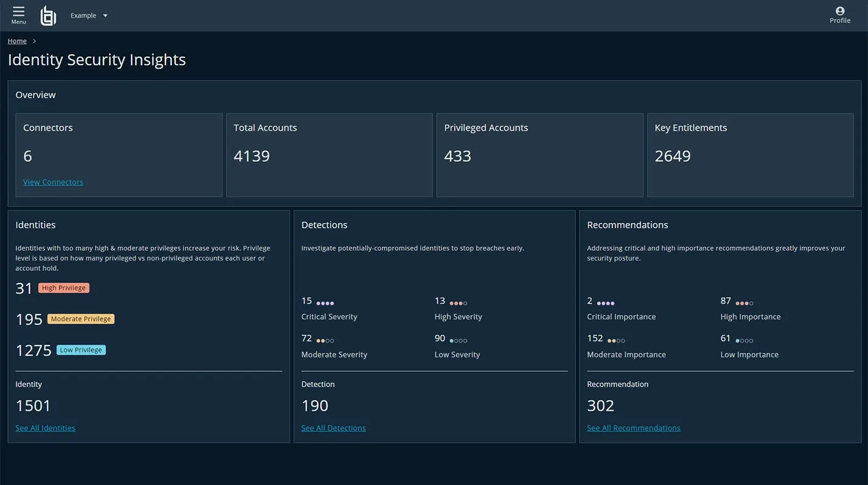Click the Critical Severity dots indicator
This screenshot has width=868, height=485.
coord(325,303)
